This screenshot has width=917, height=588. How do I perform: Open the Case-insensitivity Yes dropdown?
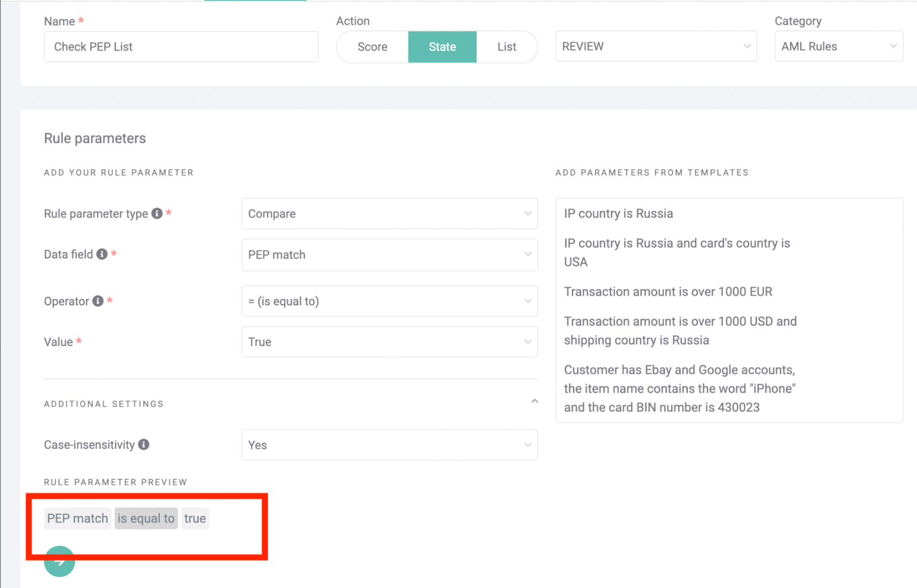[389, 445]
